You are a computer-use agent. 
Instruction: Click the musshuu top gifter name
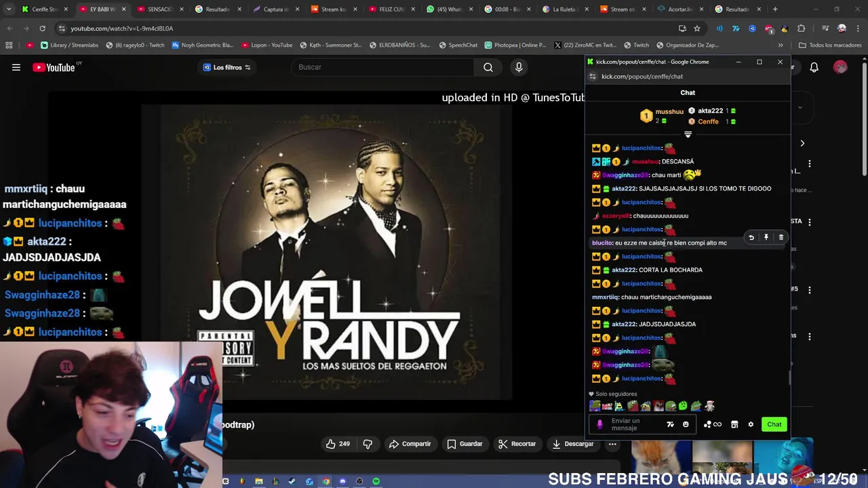coord(669,112)
